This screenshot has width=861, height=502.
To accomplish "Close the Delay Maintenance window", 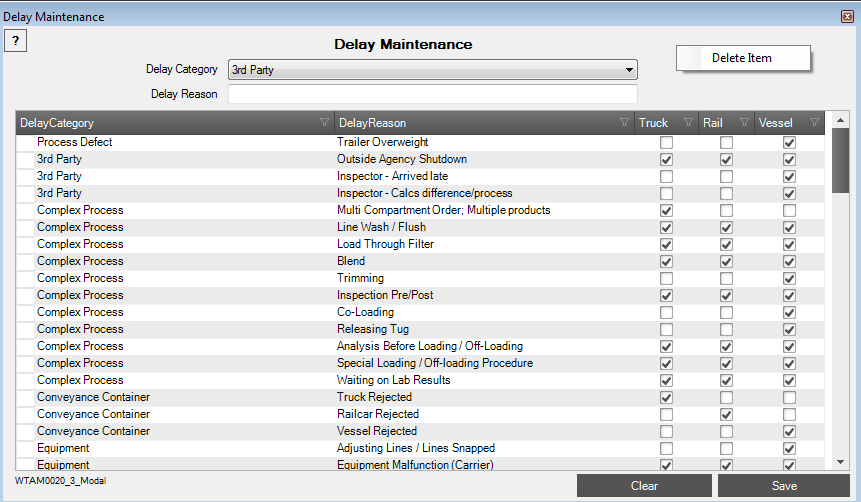I will click(x=848, y=17).
